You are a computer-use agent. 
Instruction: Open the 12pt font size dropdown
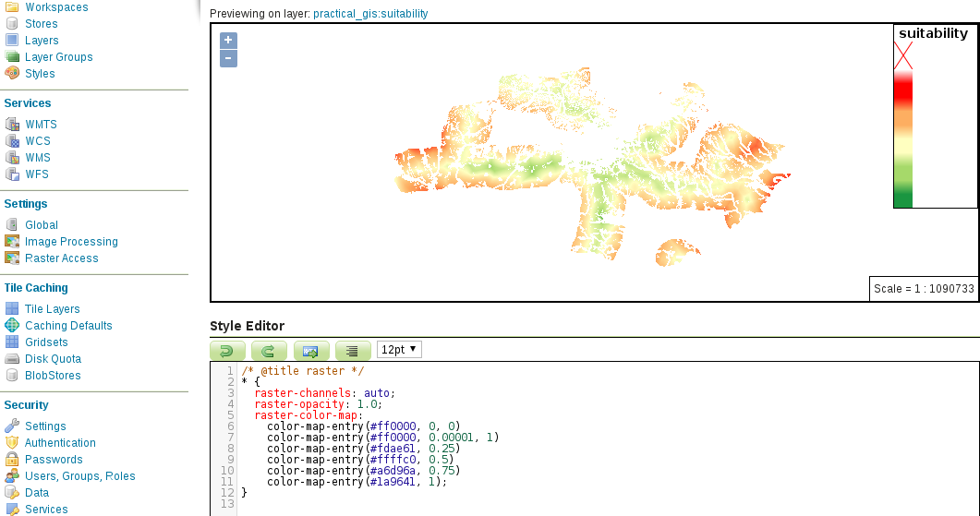tap(399, 349)
